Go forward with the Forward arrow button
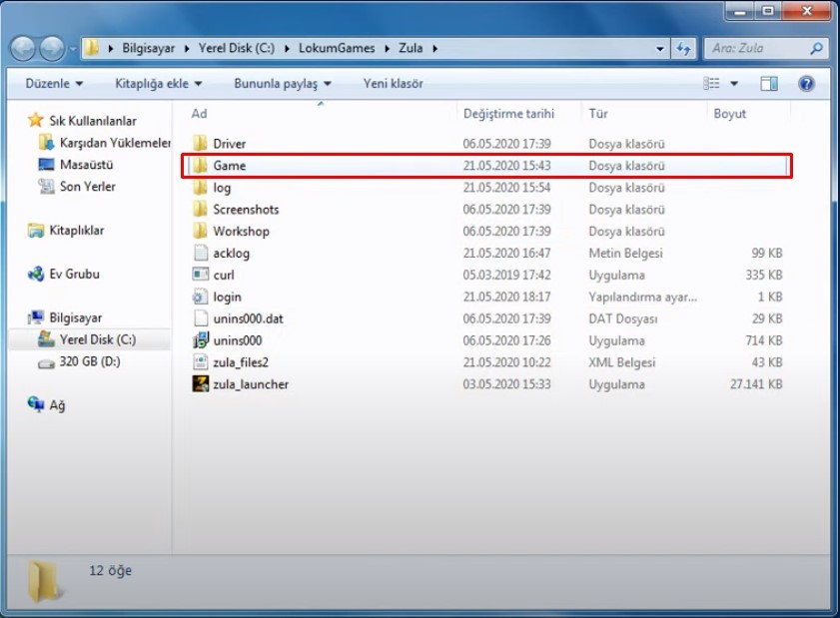 (x=52, y=49)
